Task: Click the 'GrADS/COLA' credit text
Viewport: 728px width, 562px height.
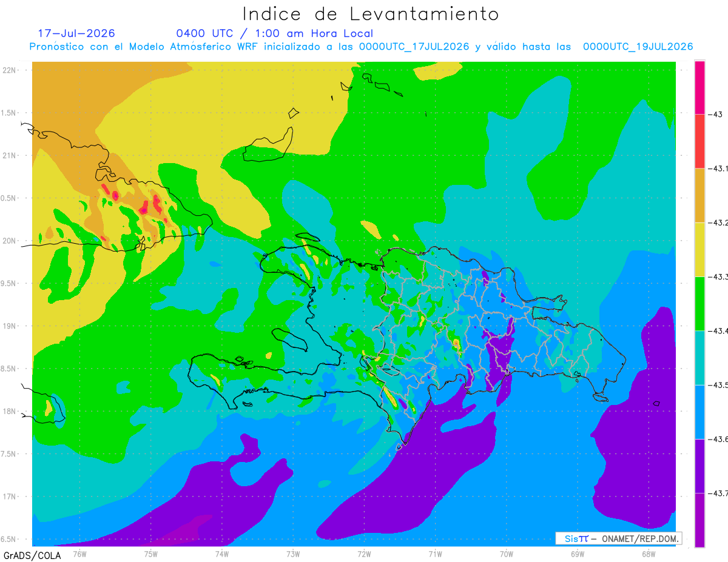Action: (x=32, y=555)
